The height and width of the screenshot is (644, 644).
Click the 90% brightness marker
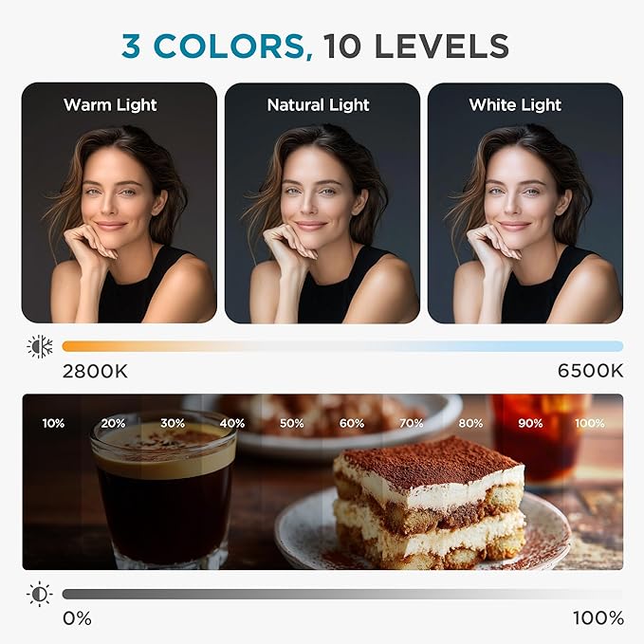(x=530, y=423)
